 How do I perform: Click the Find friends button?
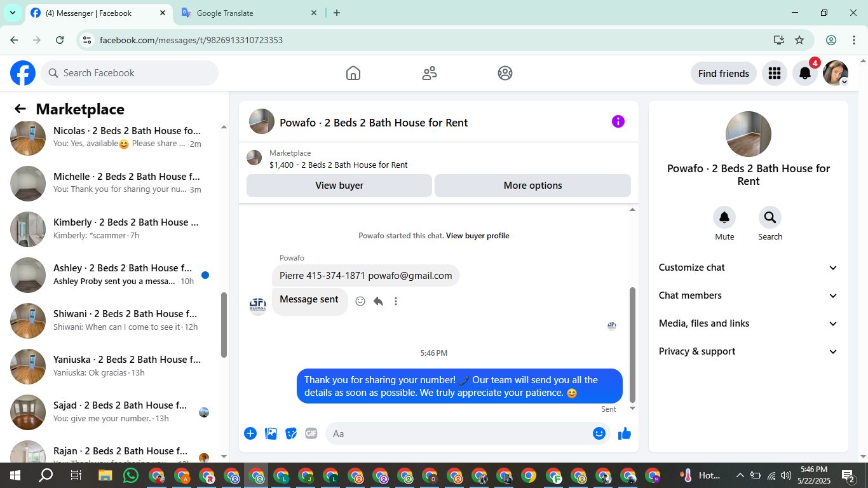point(724,73)
